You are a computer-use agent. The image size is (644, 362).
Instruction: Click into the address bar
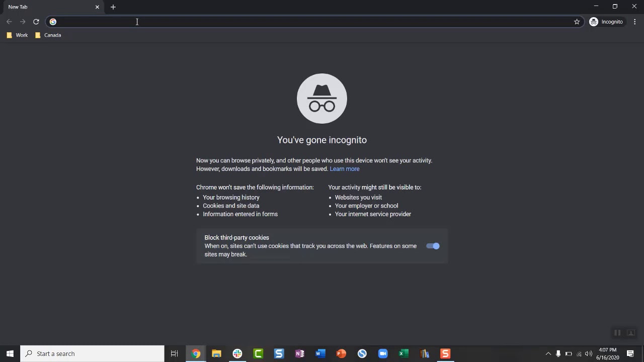pyautogui.click(x=314, y=22)
